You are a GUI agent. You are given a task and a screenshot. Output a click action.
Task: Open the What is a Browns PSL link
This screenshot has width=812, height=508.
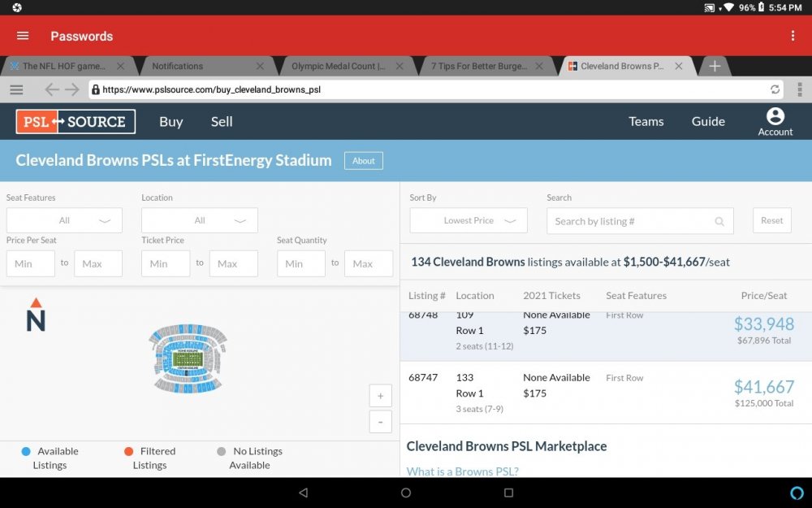tap(463, 471)
